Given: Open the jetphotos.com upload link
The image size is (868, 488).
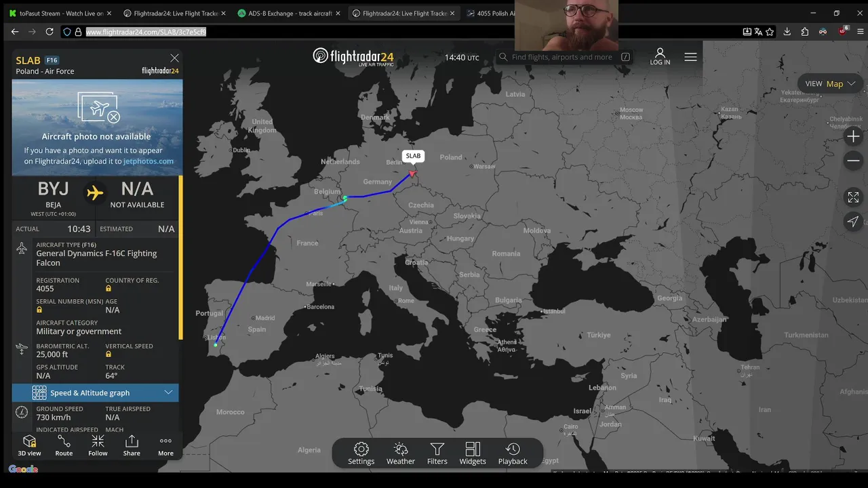Looking at the screenshot, I should coord(149,161).
